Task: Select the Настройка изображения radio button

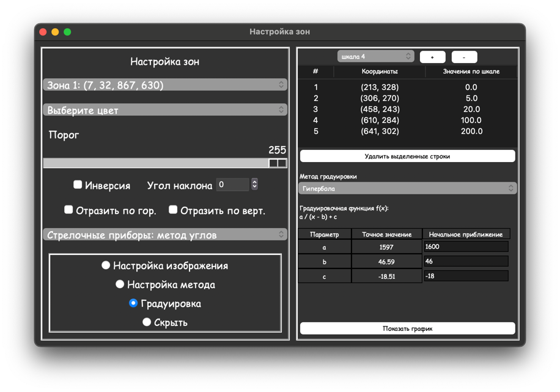Action: point(106,265)
